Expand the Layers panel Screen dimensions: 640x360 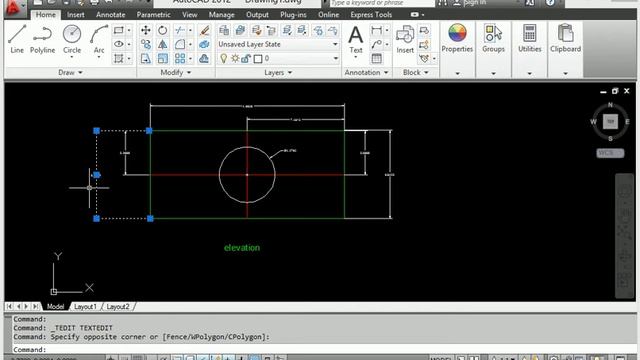(278, 72)
